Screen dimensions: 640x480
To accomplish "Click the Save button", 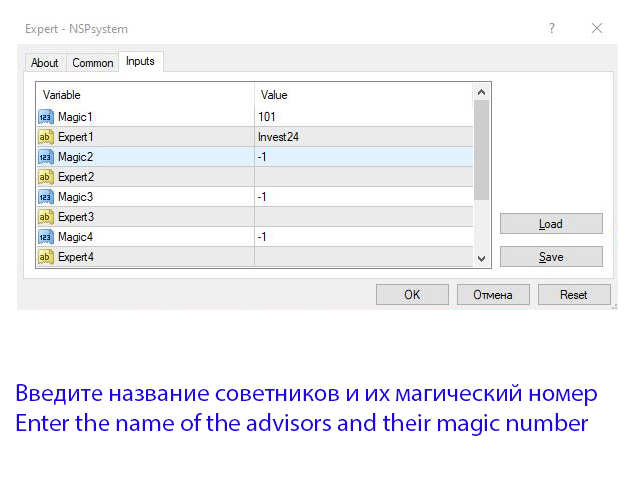I will 551,257.
